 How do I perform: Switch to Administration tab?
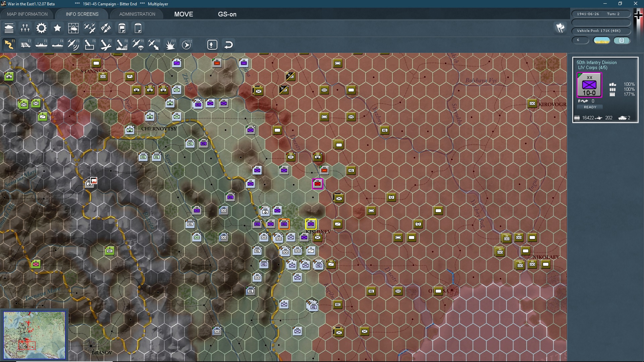pos(137,14)
